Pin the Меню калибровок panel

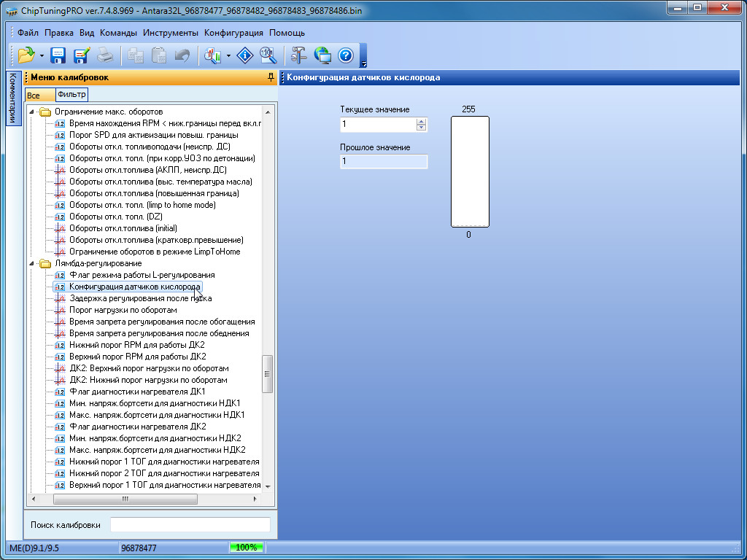click(271, 77)
